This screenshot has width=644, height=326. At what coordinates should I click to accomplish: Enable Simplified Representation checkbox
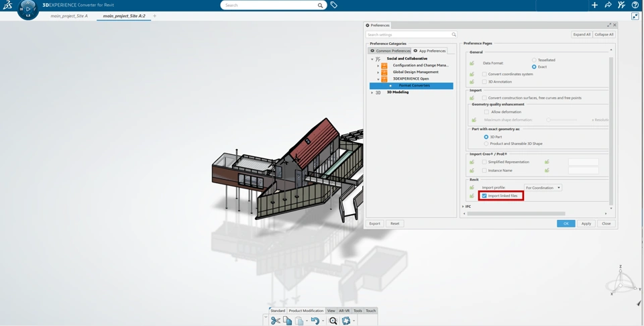point(484,162)
